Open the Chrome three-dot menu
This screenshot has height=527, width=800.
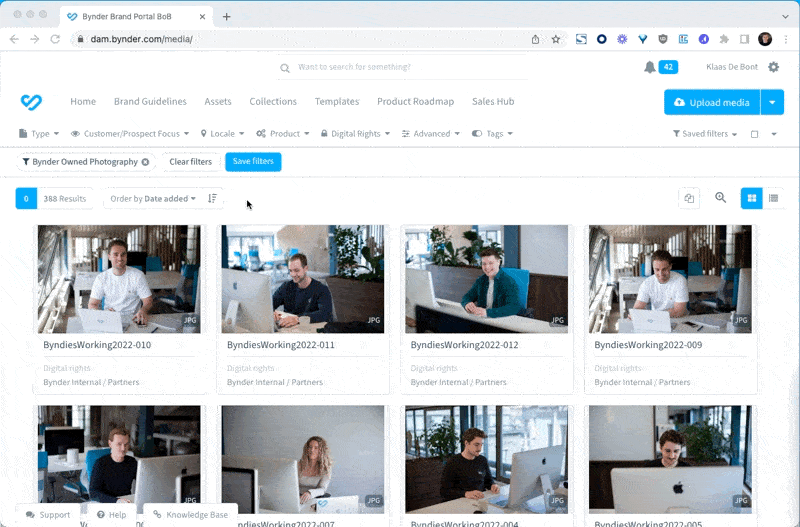pyautogui.click(x=786, y=39)
